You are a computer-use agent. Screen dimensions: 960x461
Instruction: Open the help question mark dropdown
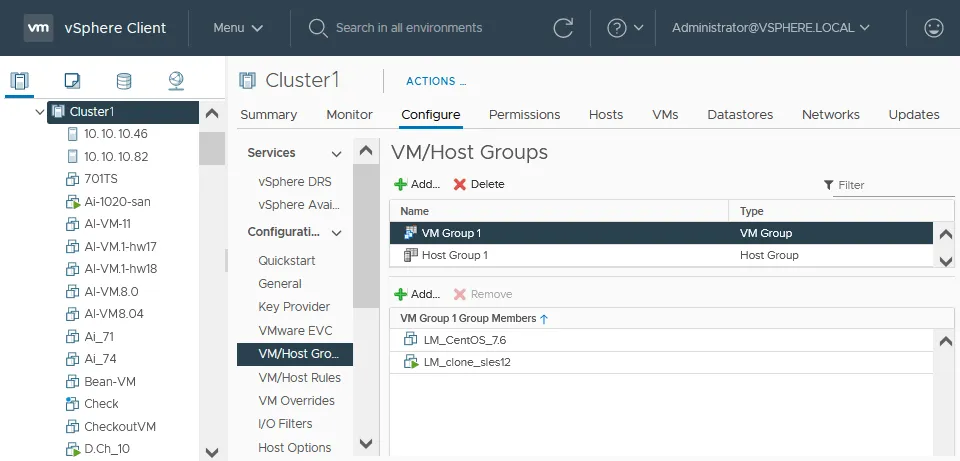[628, 28]
